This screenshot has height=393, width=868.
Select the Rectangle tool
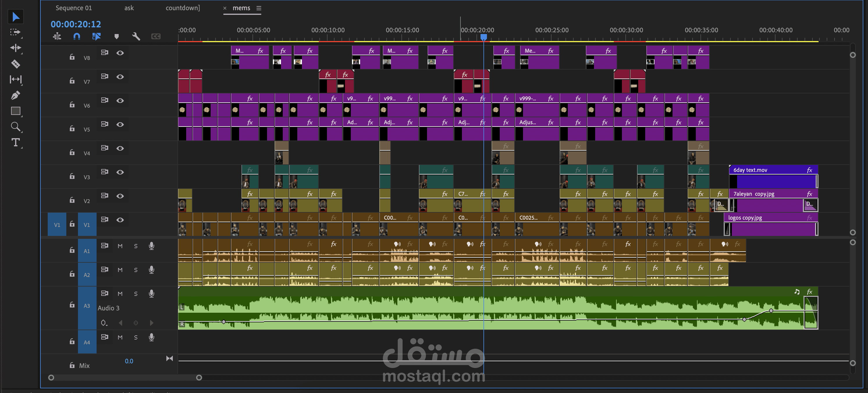15,111
